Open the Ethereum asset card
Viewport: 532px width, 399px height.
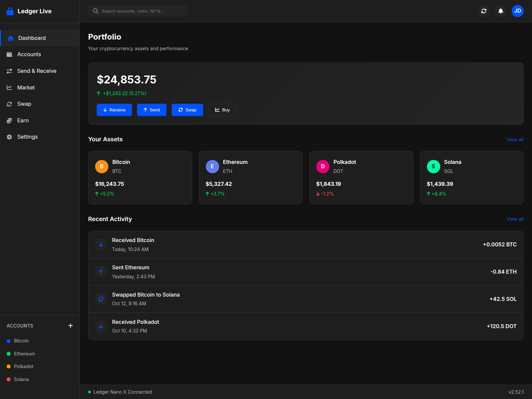click(x=251, y=178)
